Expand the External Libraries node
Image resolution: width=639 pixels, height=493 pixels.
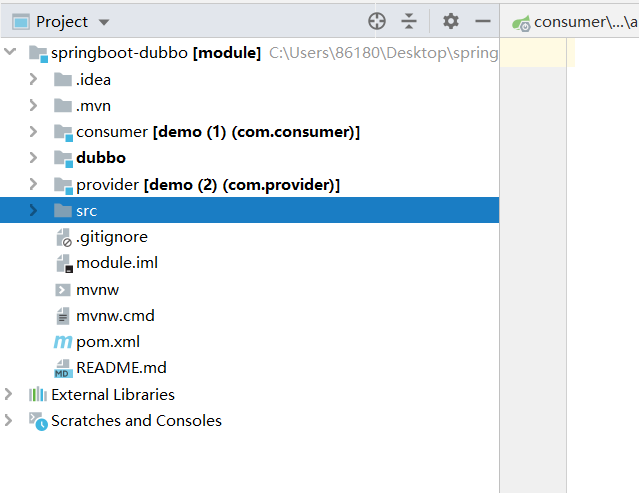pyautogui.click(x=10, y=394)
